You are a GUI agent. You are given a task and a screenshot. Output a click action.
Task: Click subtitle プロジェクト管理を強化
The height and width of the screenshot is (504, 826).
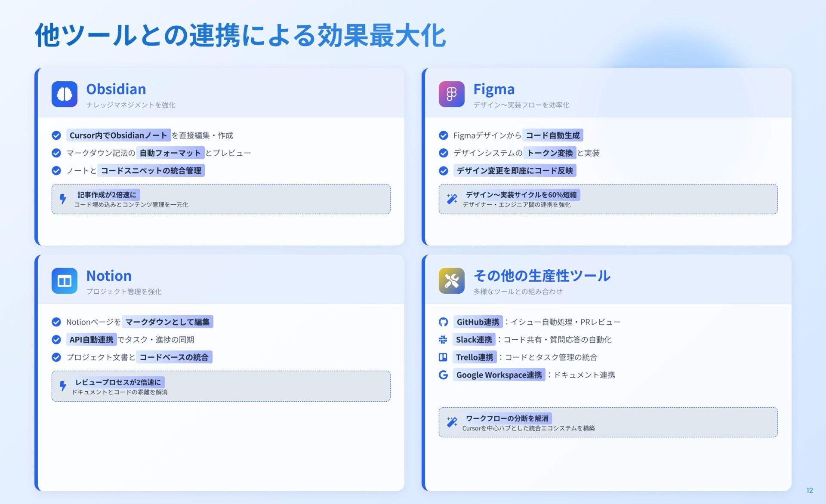(x=124, y=292)
